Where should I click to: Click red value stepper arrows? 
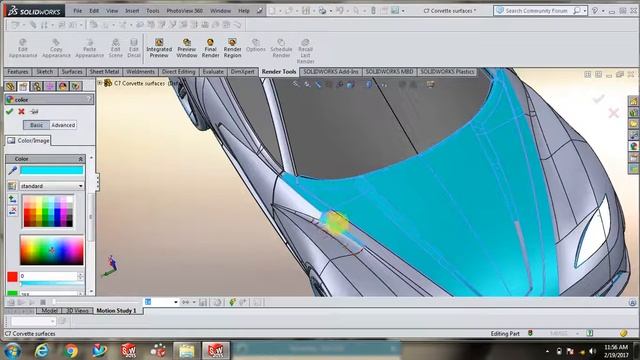tap(80, 276)
